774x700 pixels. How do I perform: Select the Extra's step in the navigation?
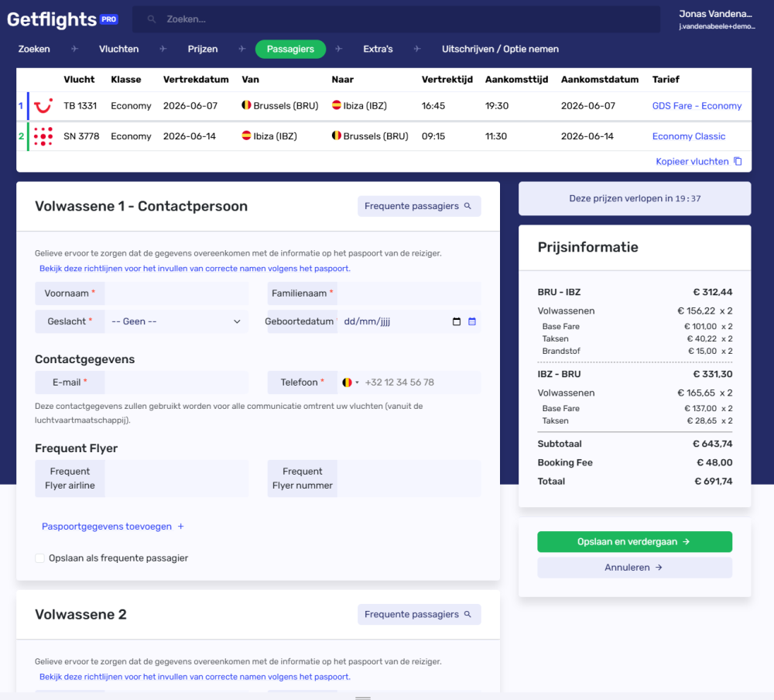378,49
